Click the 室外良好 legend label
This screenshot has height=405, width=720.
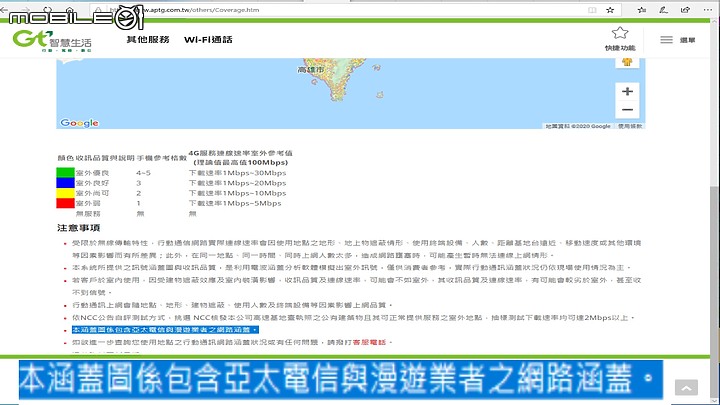(x=92, y=183)
